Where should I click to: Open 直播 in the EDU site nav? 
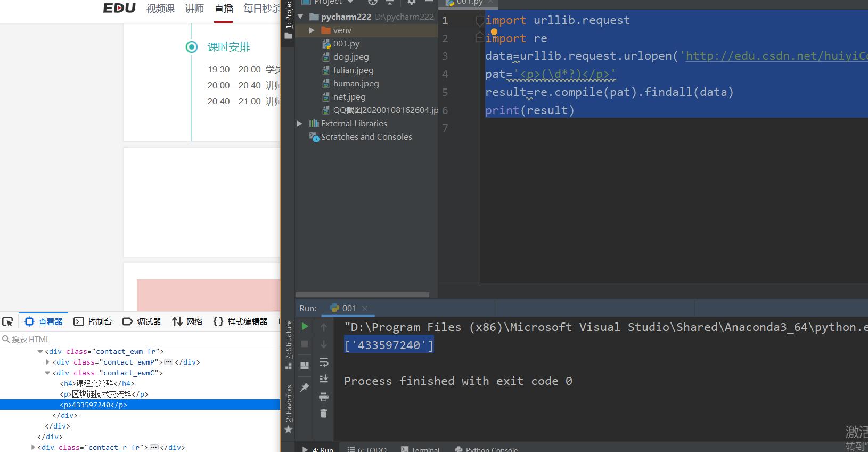pos(224,9)
